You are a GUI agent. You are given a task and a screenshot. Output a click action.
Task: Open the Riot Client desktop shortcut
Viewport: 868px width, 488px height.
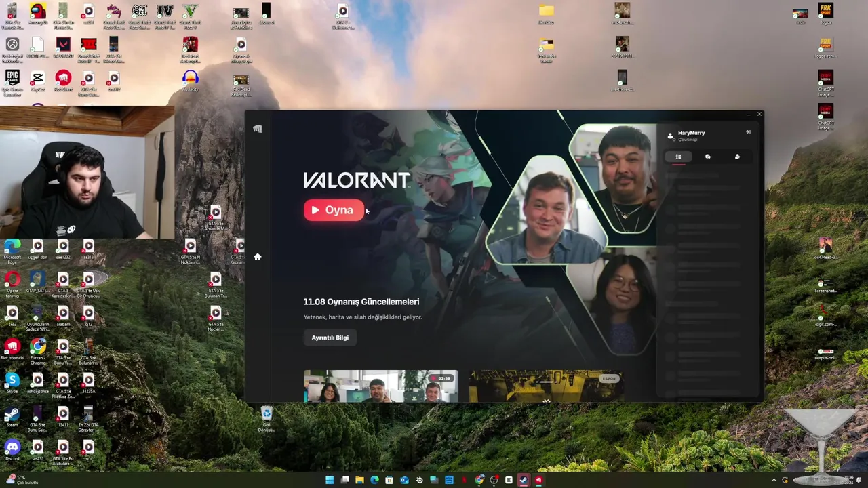[x=63, y=82]
